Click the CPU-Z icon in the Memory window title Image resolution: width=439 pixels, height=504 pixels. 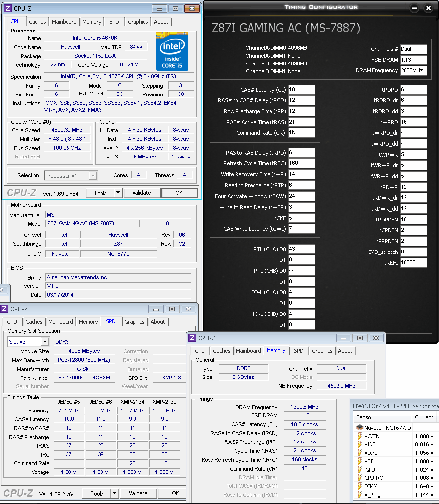[x=192, y=338]
